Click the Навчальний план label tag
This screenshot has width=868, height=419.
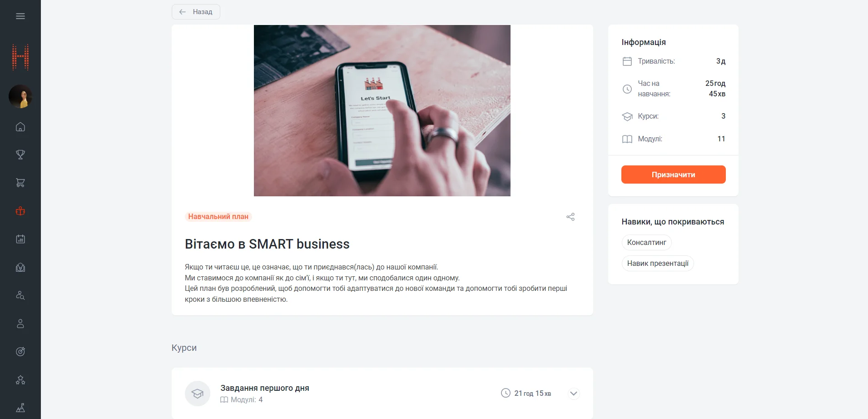coord(218,217)
